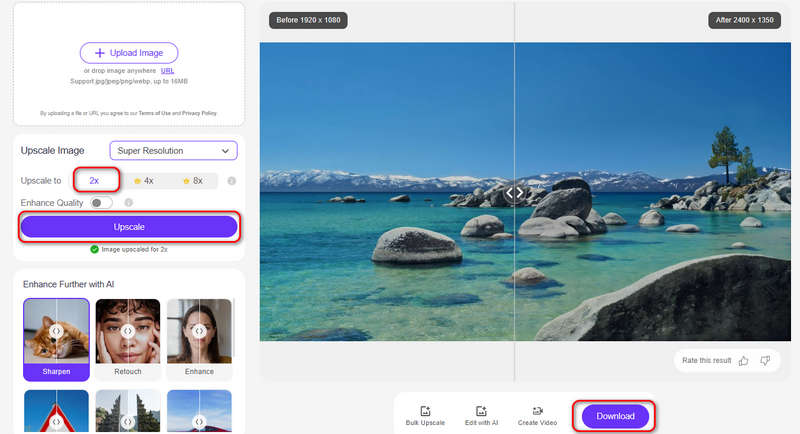
Task: Click the green check success icon
Action: (94, 249)
